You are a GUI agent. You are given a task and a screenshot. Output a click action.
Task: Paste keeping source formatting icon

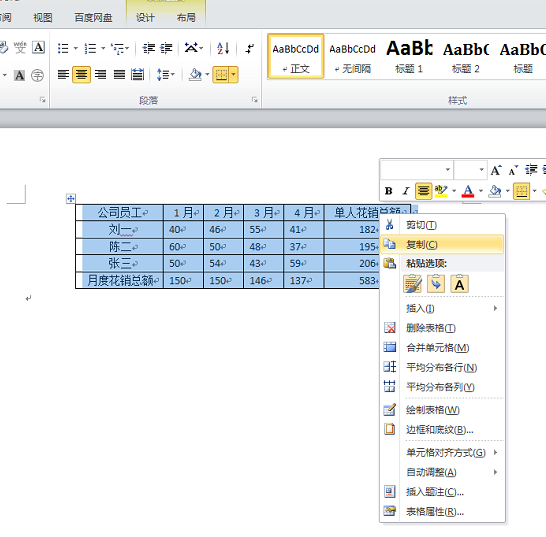coord(412,284)
